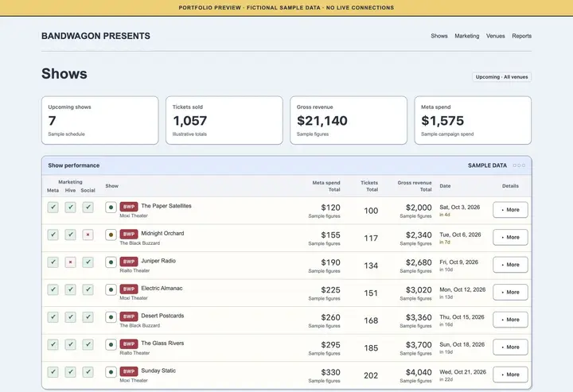
Task: Click BWP badge beside The Glass Rivers
Action: [129, 343]
